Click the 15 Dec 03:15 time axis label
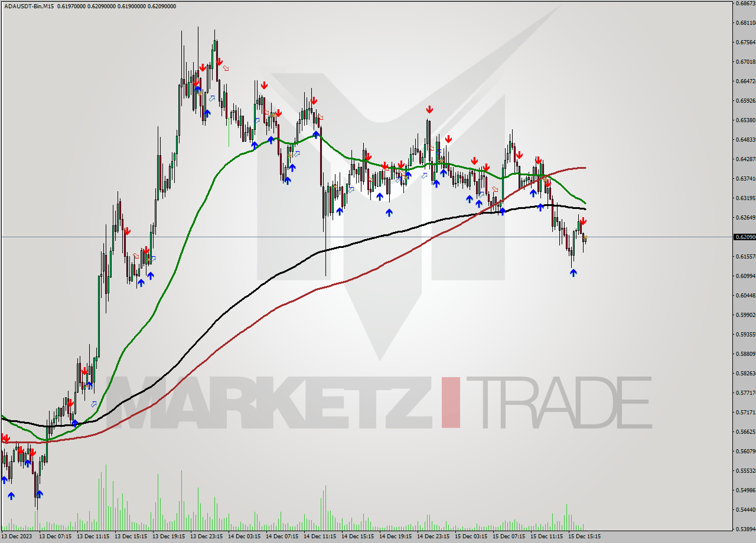The width and height of the screenshot is (756, 543). 471,537
